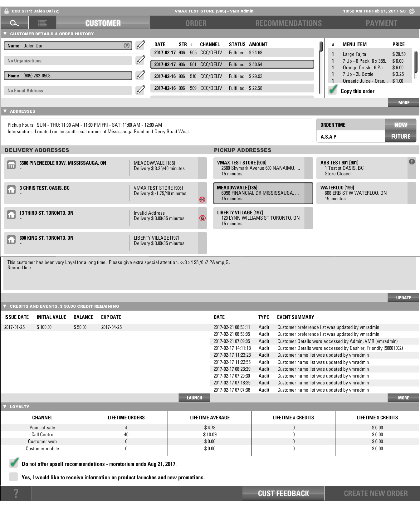Collapse the Loyalty section
420x508 pixels.
(x=5, y=407)
